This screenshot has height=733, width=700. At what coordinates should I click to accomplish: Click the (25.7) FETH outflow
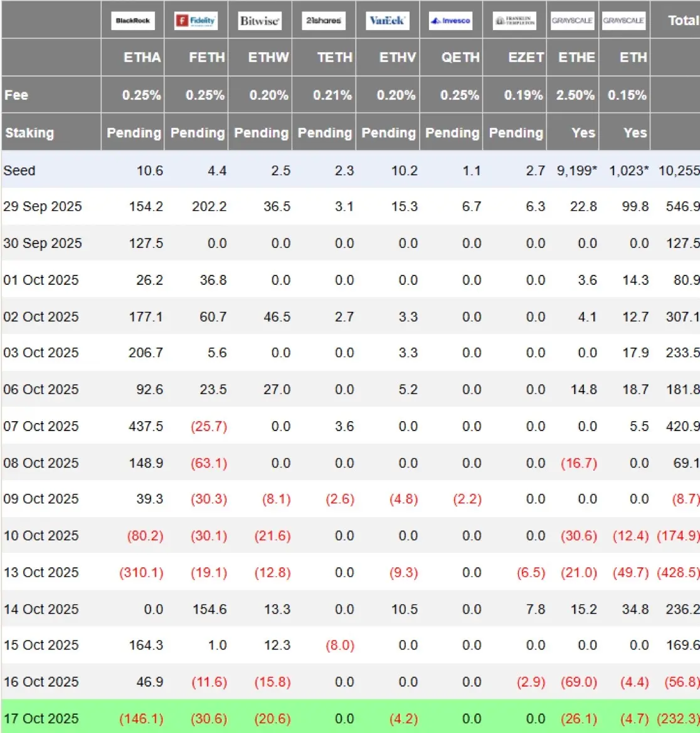tap(209, 426)
